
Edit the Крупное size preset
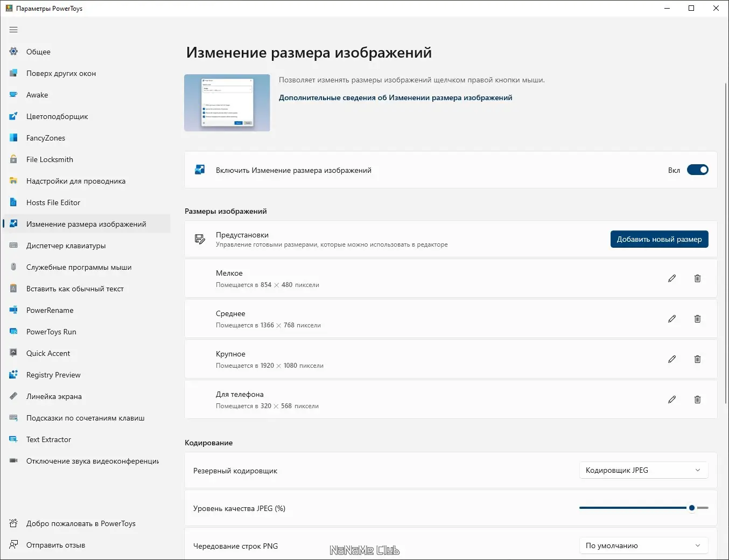[672, 359]
